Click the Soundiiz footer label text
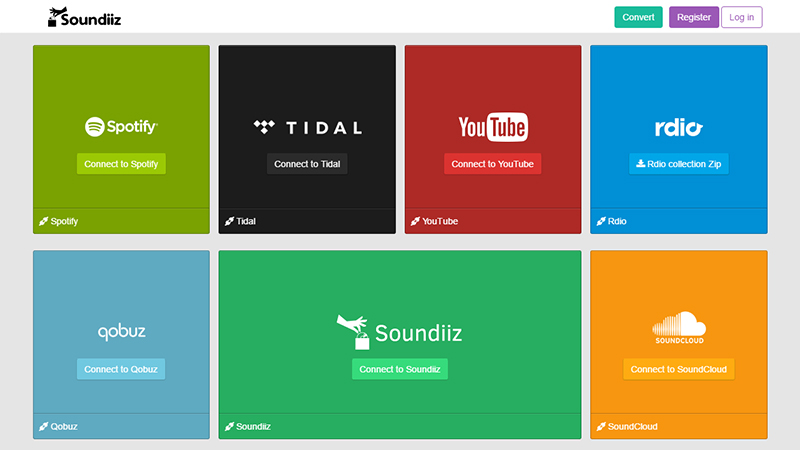 click(253, 427)
